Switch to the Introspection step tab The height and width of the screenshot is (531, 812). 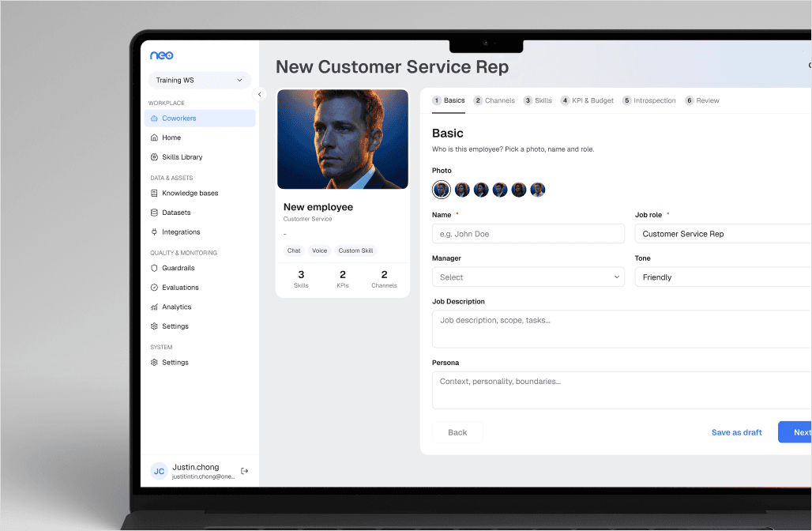[649, 100]
